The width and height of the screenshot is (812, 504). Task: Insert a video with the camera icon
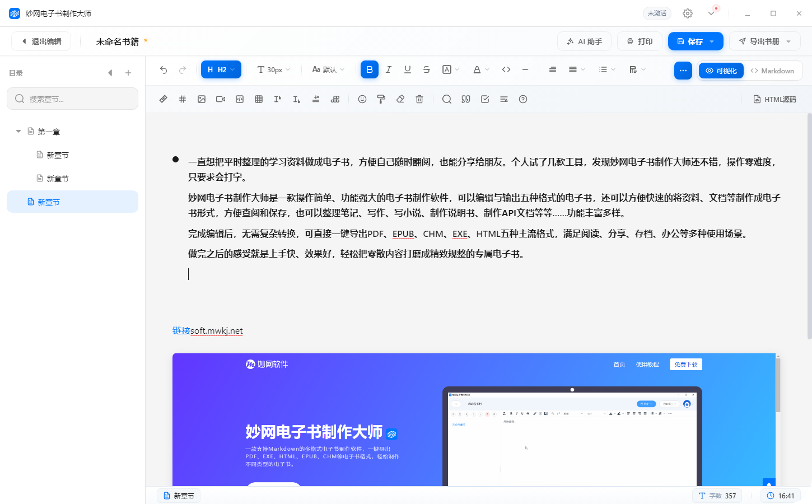point(221,99)
